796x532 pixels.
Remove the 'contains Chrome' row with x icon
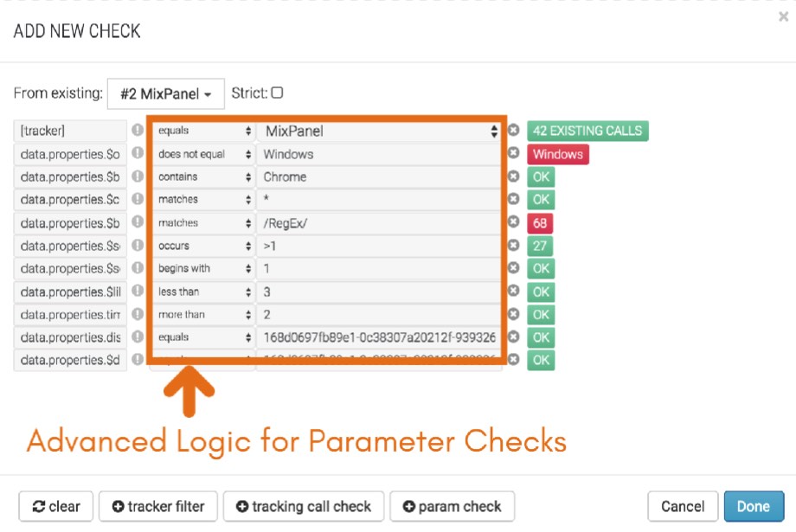click(x=514, y=176)
